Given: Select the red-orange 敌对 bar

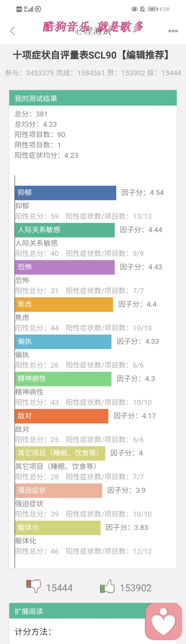Looking at the screenshot, I should 62,416.
